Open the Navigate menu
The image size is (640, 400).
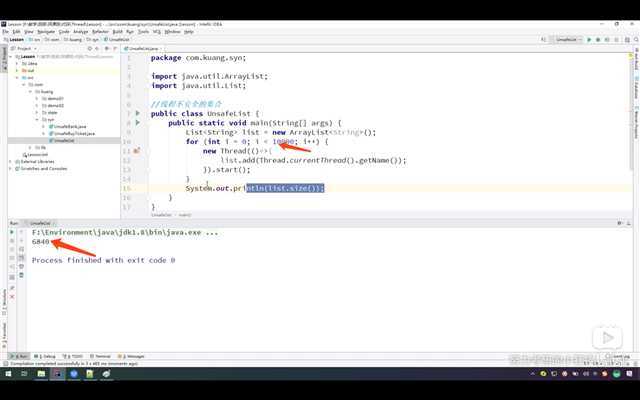click(46, 32)
